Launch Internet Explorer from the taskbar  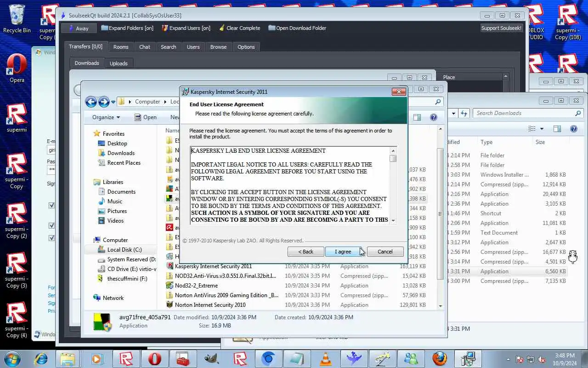click(41, 358)
